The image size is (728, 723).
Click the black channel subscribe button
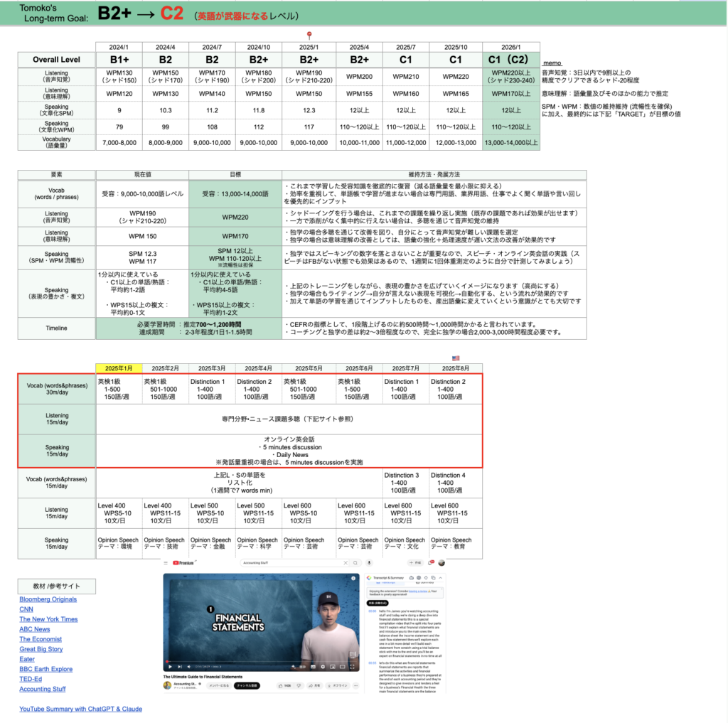[247, 685]
